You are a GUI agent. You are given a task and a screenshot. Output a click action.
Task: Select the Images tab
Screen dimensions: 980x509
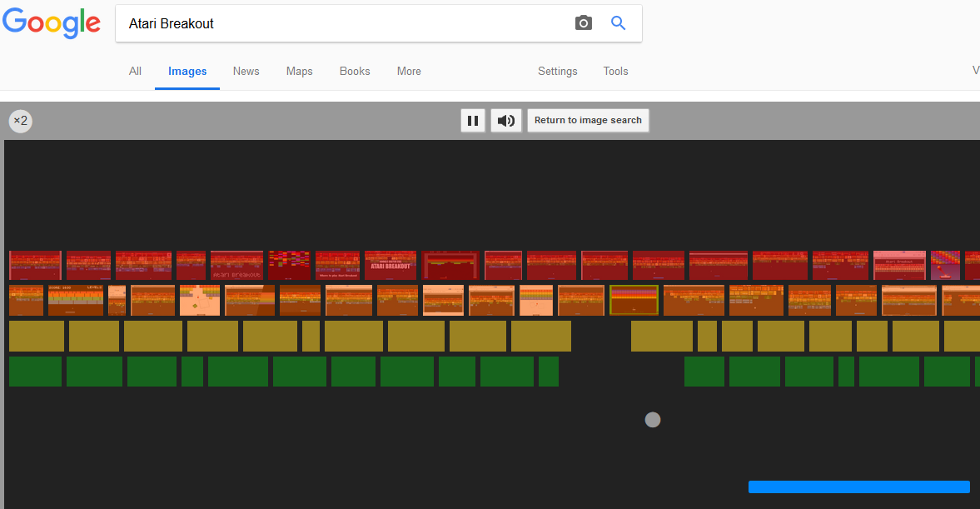click(x=187, y=72)
